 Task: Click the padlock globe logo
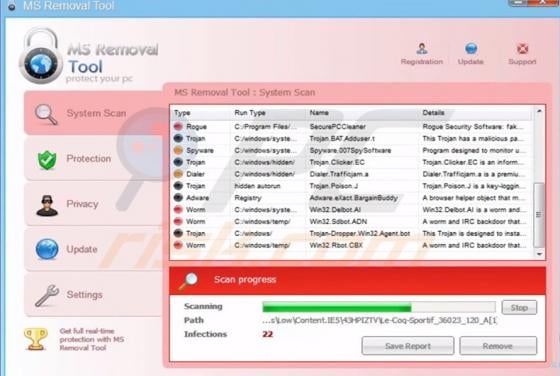[x=41, y=56]
